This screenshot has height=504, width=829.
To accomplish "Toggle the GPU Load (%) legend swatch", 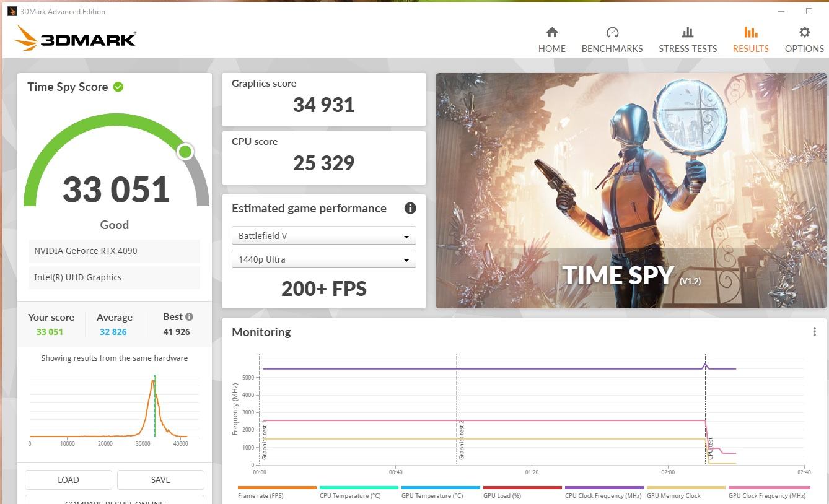I will click(522, 488).
